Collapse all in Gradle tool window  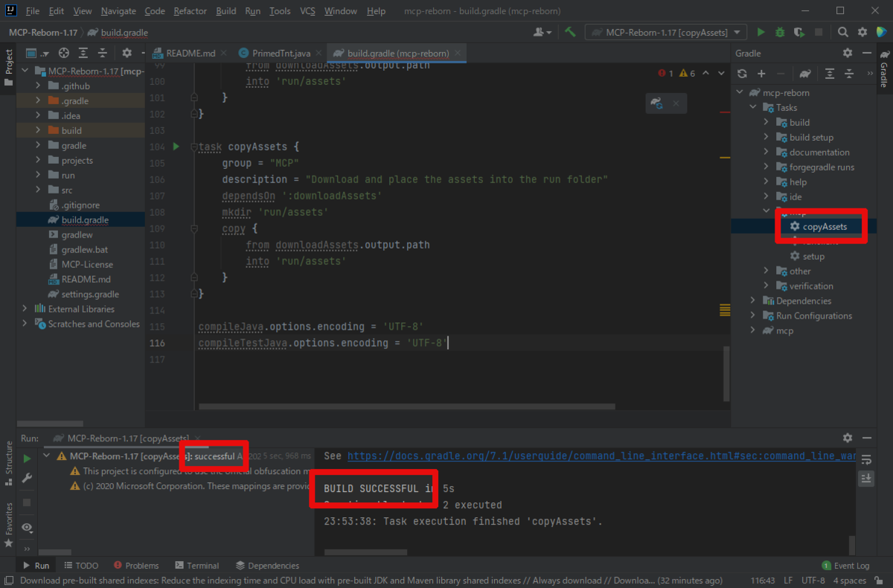(849, 73)
